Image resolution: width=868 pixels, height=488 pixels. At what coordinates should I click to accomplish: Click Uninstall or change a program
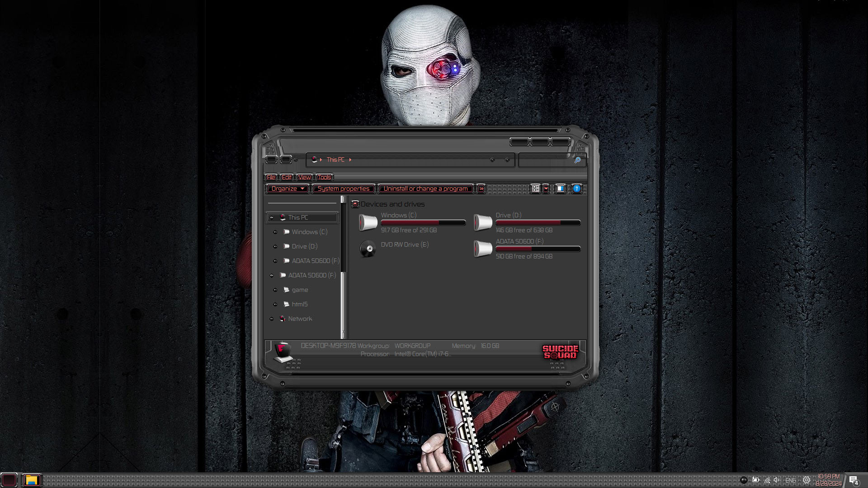pos(425,189)
